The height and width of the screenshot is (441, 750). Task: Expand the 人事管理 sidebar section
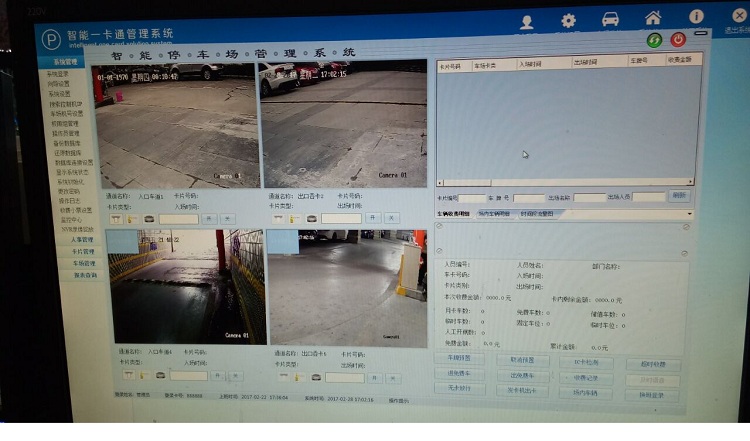pyautogui.click(x=82, y=240)
